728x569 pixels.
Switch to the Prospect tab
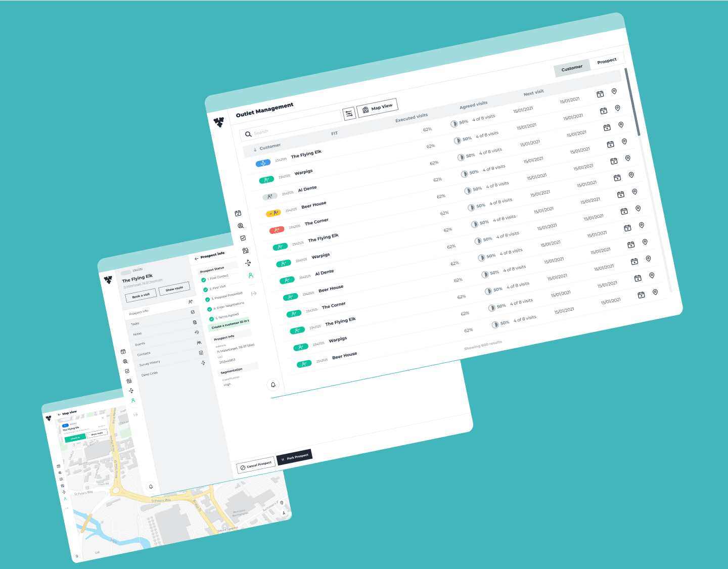[607, 61]
